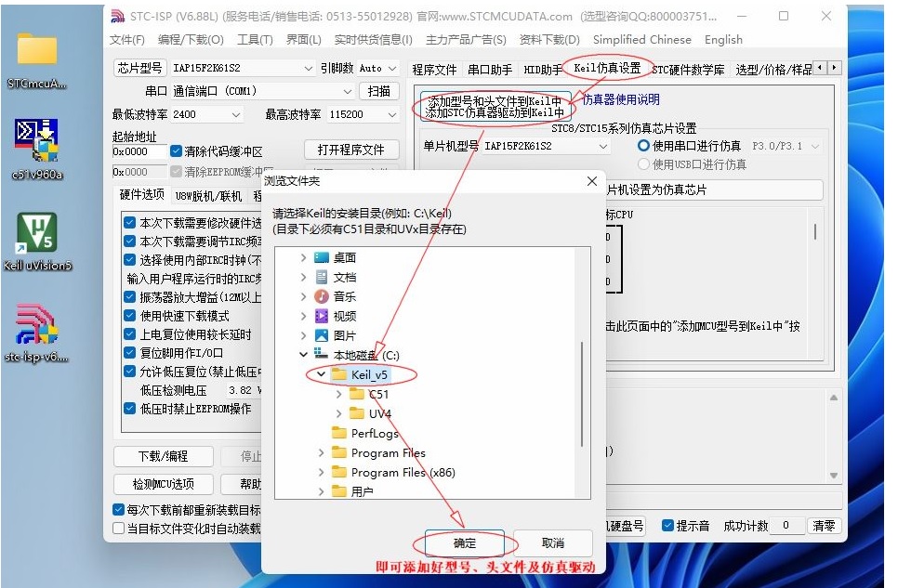Open the 文件(F) menu

click(127, 40)
